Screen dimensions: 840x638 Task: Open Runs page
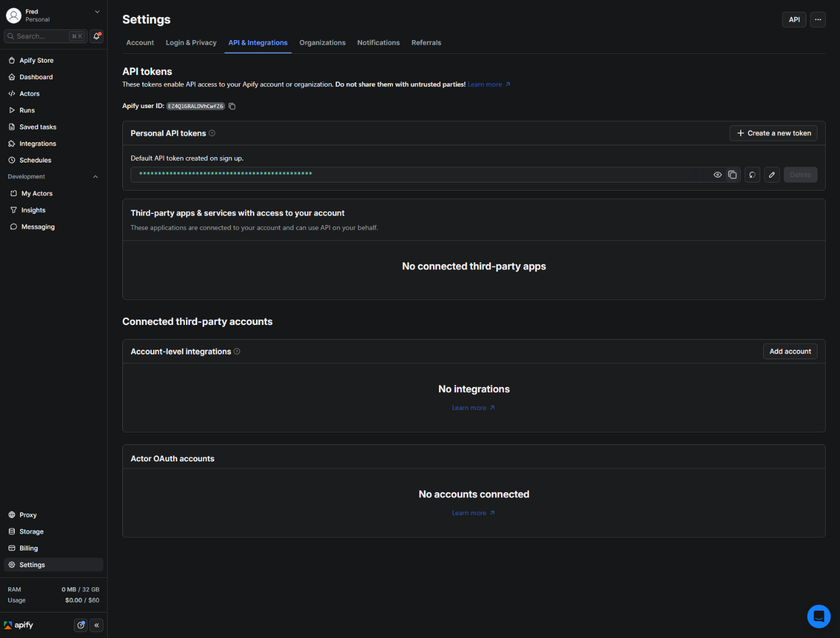tap(54, 110)
